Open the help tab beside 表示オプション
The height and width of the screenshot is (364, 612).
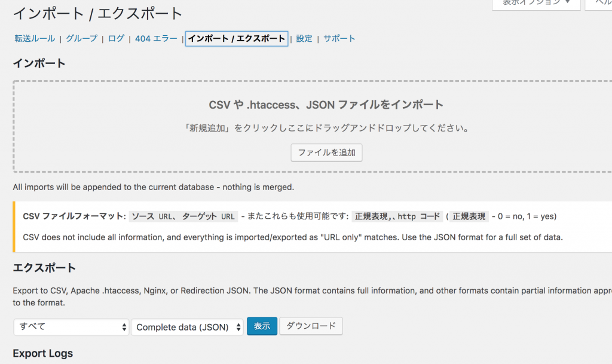point(599,3)
